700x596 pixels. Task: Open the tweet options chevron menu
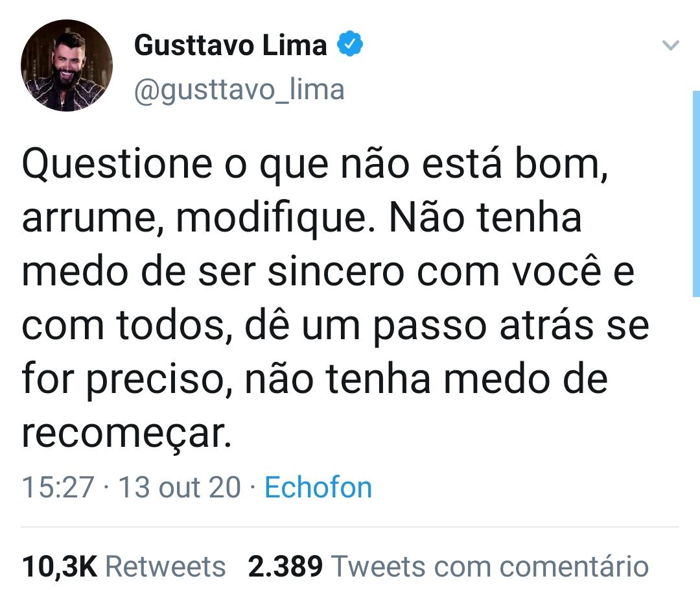(x=671, y=45)
